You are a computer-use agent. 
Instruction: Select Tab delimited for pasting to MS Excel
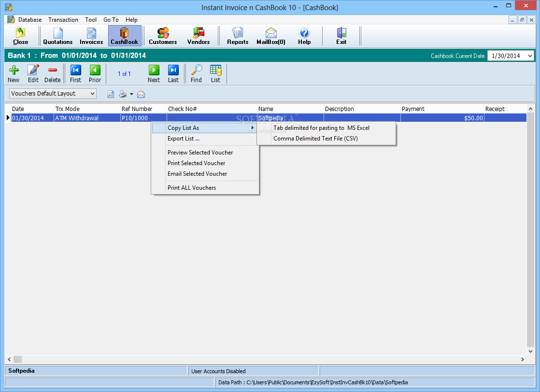[x=327, y=127]
